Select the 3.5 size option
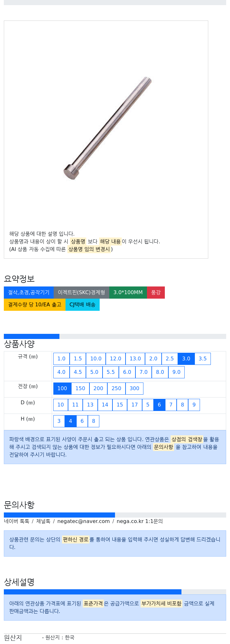Image resolution: width=230 pixels, height=644 pixels. [203, 359]
